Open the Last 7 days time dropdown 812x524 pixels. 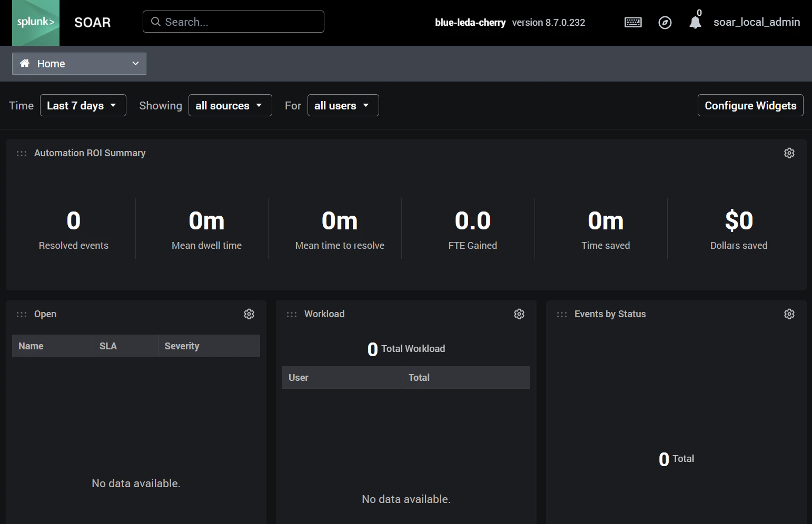[x=83, y=105]
